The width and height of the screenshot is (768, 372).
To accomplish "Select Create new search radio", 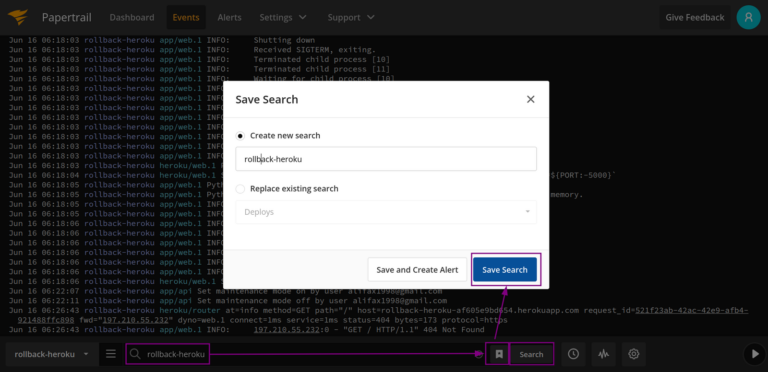I will (x=240, y=136).
